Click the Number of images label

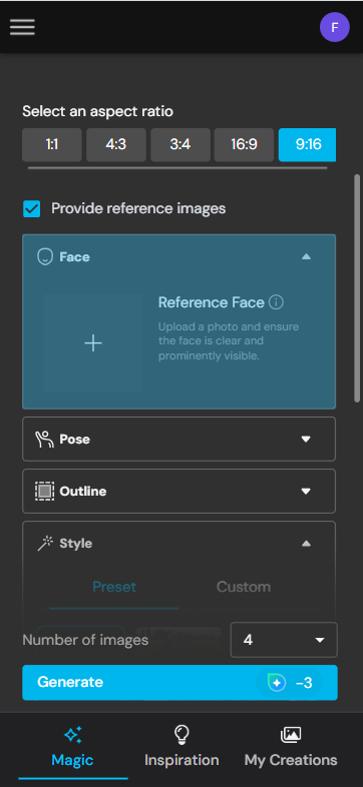coord(85,640)
